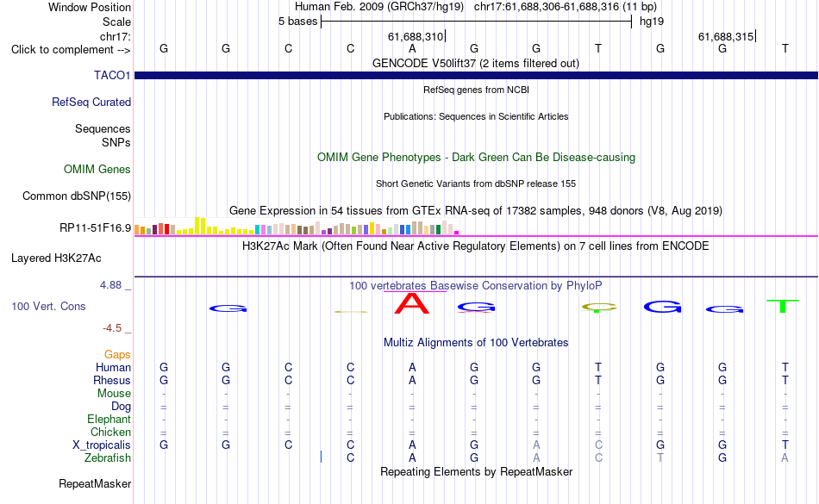The height and width of the screenshot is (504, 819).
Task: Click the chr17: ruler label
Action: click(115, 36)
